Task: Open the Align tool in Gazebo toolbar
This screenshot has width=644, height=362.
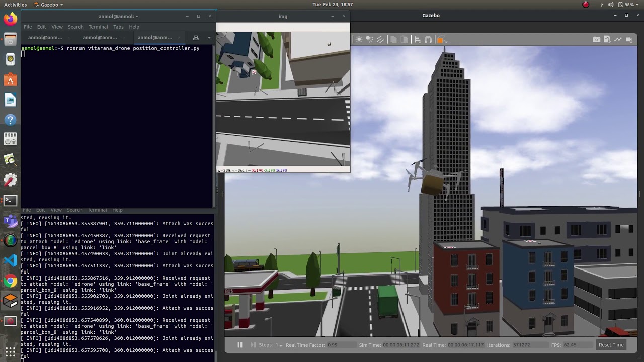Action: tap(418, 39)
